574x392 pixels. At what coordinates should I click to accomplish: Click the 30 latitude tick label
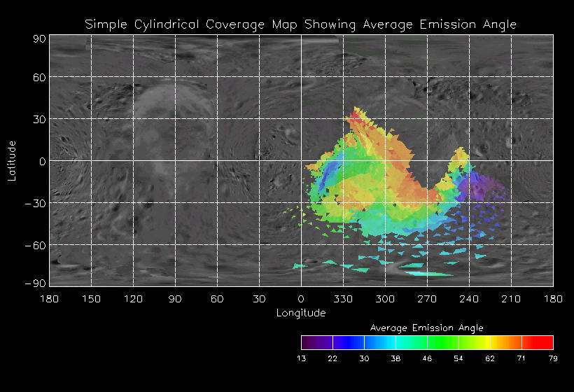click(x=38, y=119)
